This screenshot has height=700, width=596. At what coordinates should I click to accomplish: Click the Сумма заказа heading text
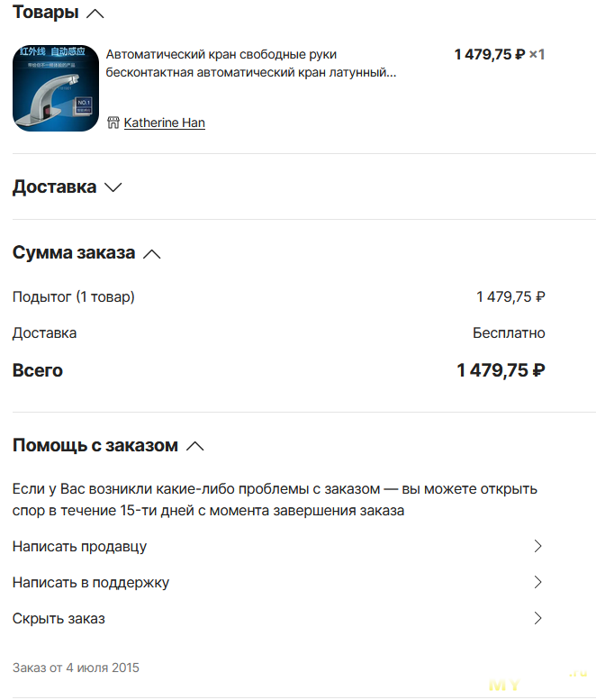click(74, 252)
